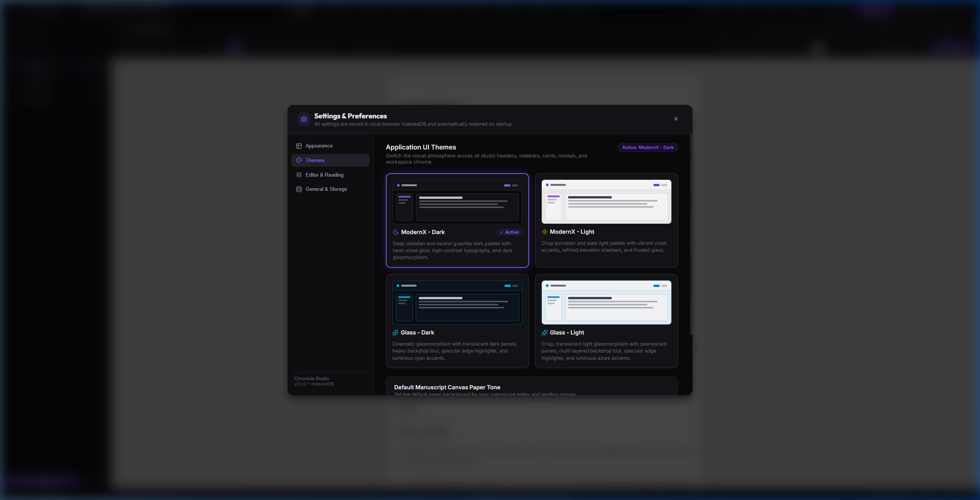Click the 'v0.1.0 • IndexedDB' version text
The height and width of the screenshot is (500, 980).
point(314,384)
